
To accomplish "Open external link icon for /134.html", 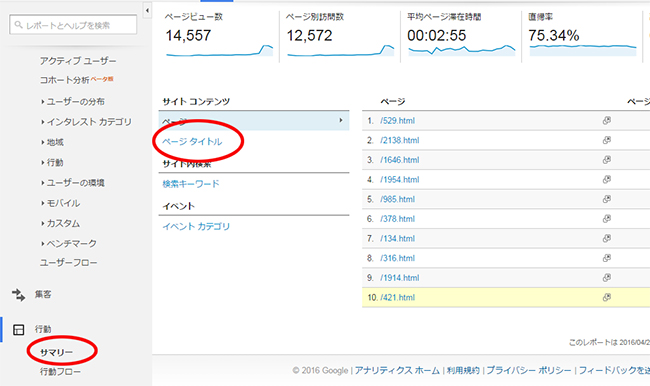I will (x=606, y=238).
